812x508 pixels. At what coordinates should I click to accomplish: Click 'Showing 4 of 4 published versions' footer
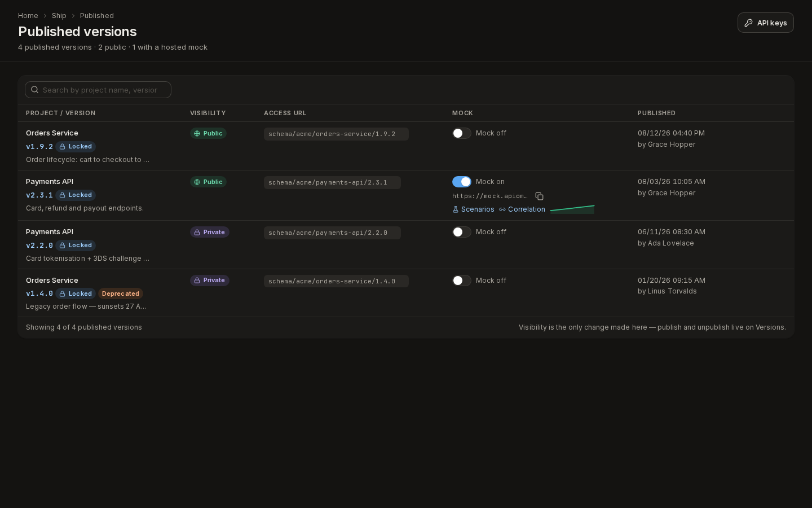(84, 327)
